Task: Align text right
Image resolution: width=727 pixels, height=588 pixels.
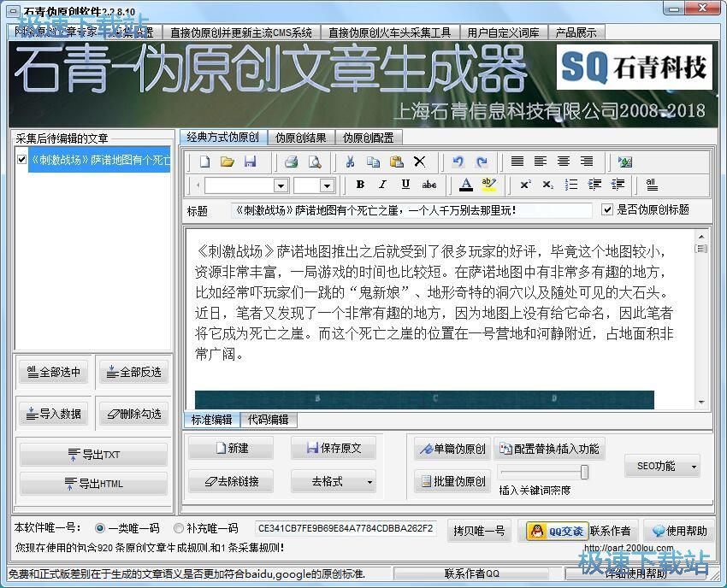Action: tap(587, 162)
